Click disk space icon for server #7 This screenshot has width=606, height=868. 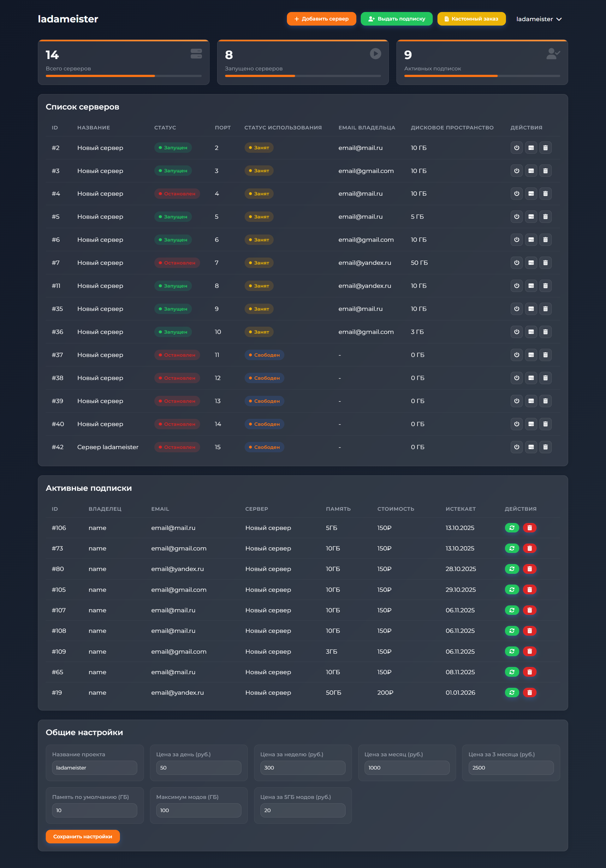[531, 263]
